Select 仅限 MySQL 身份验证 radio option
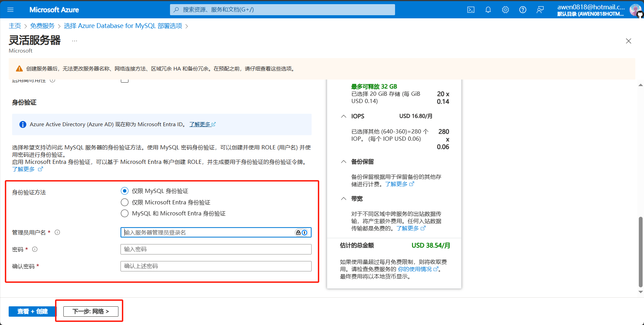 (x=125, y=191)
